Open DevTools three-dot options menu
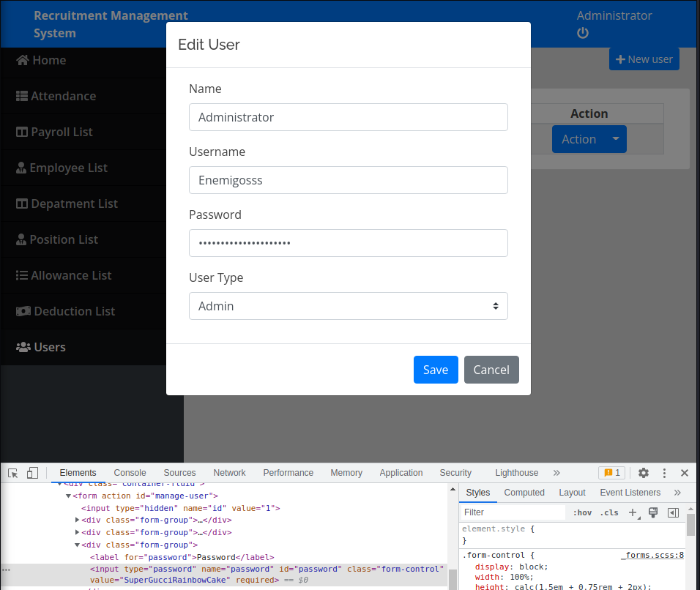The width and height of the screenshot is (700, 590). [x=664, y=473]
